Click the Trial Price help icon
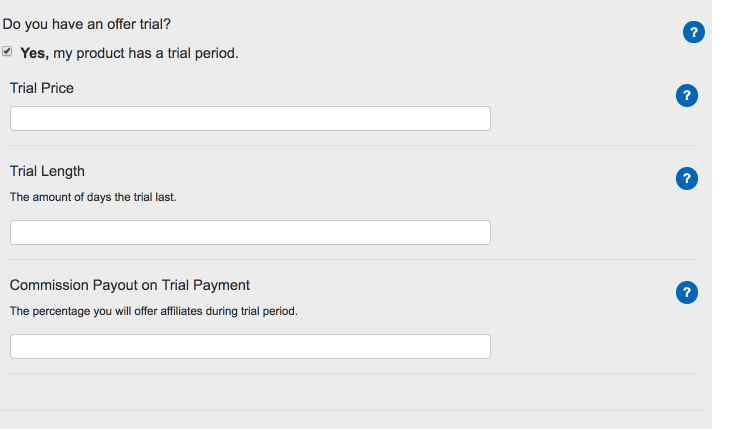The height and width of the screenshot is (429, 730). 687,95
